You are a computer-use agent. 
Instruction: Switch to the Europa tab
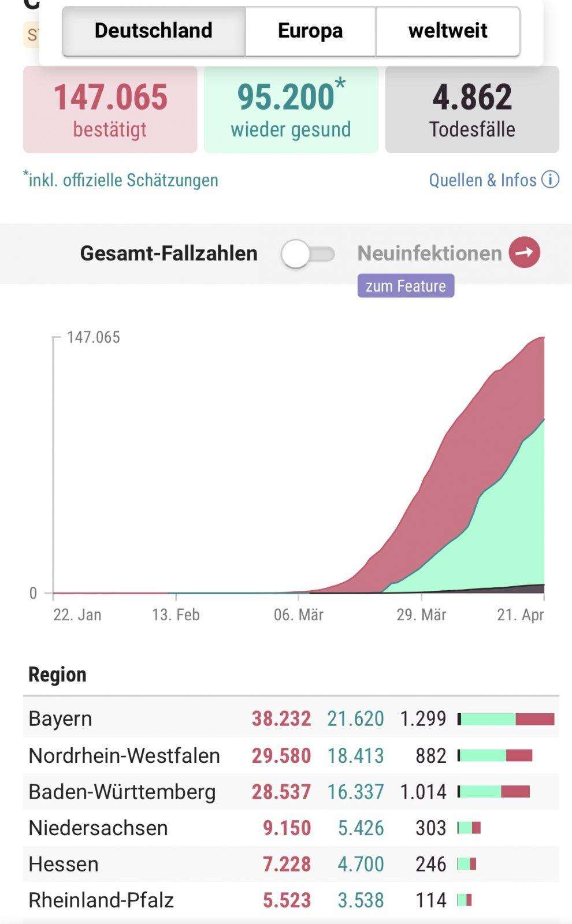[310, 31]
